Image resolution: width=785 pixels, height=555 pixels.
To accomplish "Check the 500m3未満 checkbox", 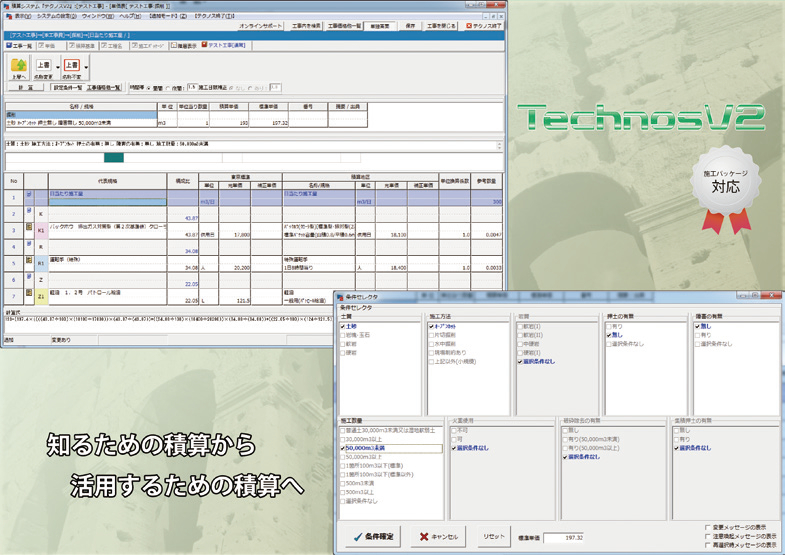I will coord(343,483).
